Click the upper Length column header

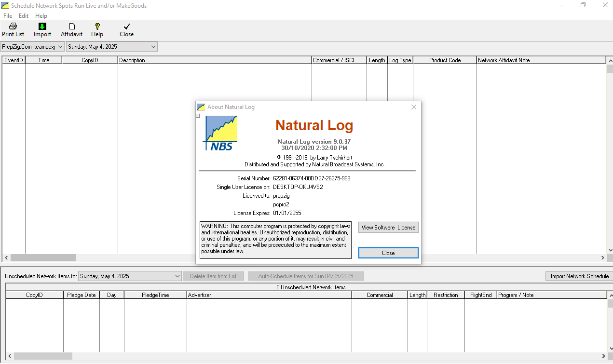(x=377, y=60)
